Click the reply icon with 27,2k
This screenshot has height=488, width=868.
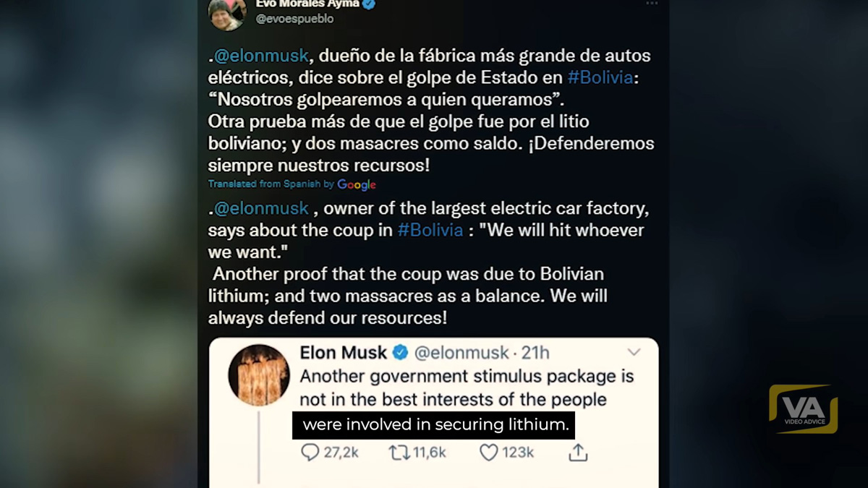(x=311, y=453)
